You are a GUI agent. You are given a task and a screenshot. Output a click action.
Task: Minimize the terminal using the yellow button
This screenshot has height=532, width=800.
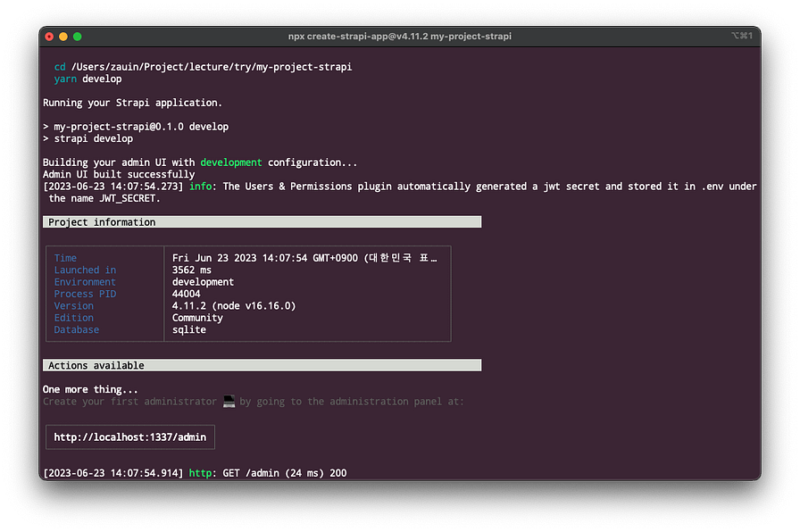63,37
